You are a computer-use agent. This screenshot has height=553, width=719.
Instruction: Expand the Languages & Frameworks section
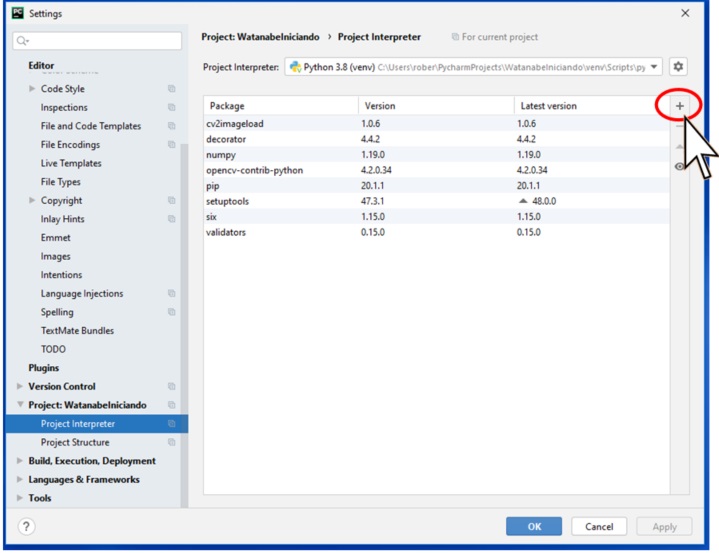[21, 480]
